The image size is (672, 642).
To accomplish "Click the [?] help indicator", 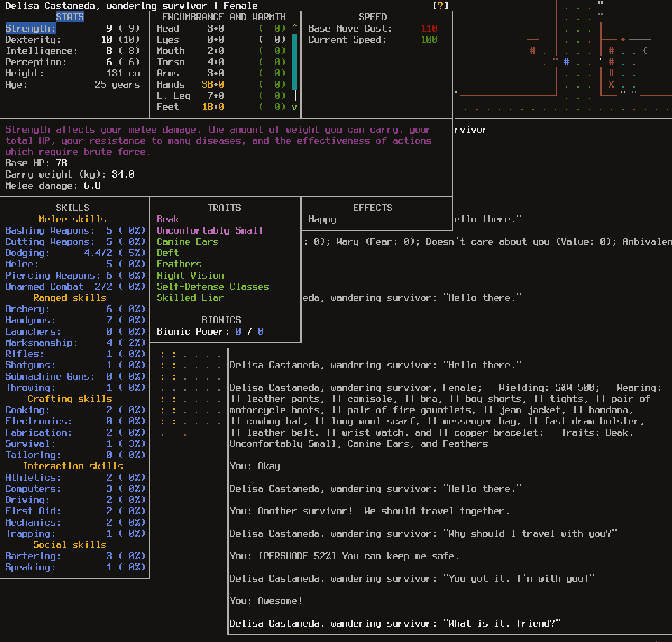I will click(440, 6).
